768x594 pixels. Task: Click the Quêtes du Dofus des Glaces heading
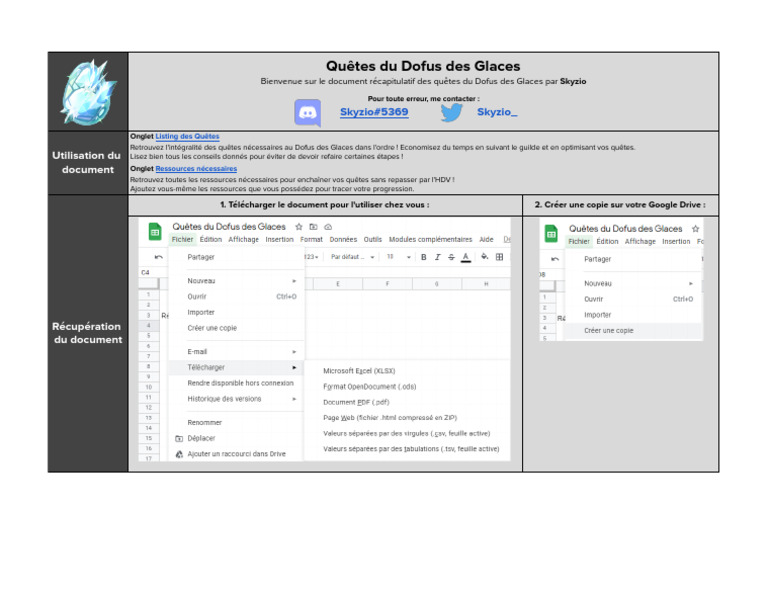(423, 66)
